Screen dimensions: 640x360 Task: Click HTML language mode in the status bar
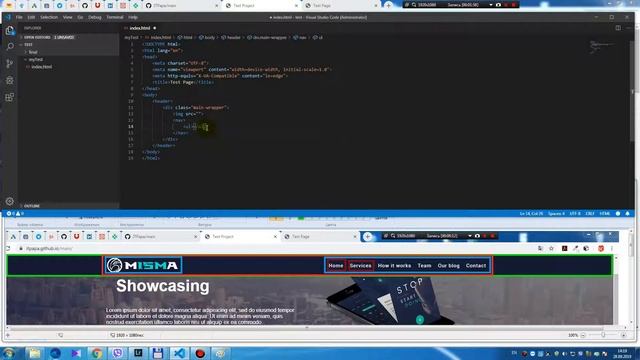604,213
